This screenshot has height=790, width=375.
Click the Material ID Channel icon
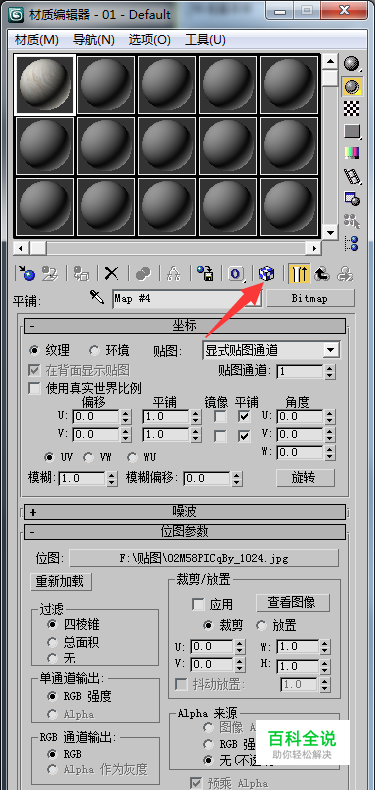click(x=236, y=274)
